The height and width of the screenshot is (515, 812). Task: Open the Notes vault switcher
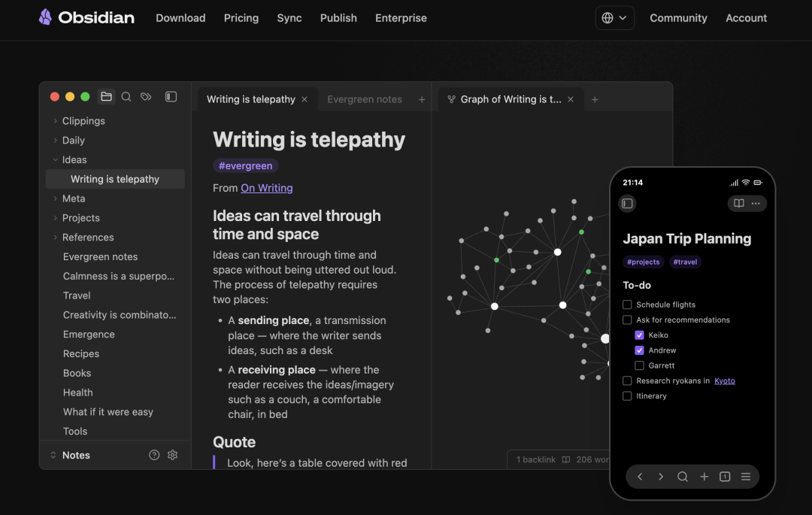click(70, 455)
